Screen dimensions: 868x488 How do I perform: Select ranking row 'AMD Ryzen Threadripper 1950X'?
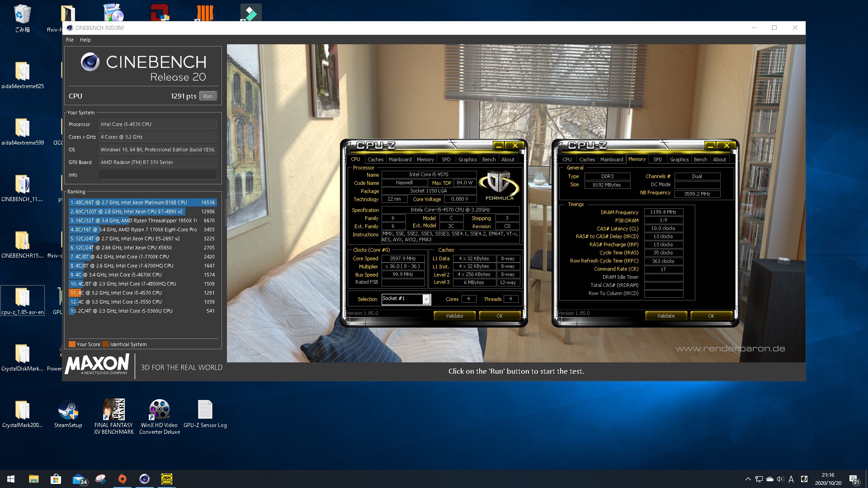point(143,221)
